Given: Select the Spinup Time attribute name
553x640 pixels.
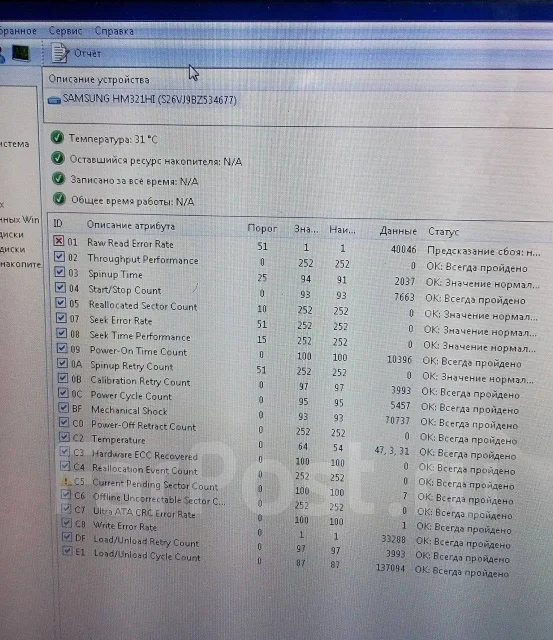Looking at the screenshot, I should point(115,274).
